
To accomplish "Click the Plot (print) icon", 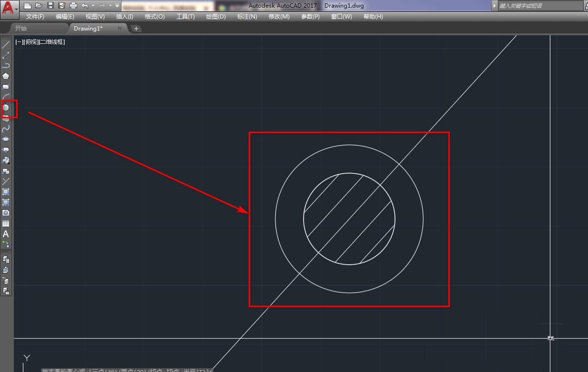I will (x=73, y=6).
